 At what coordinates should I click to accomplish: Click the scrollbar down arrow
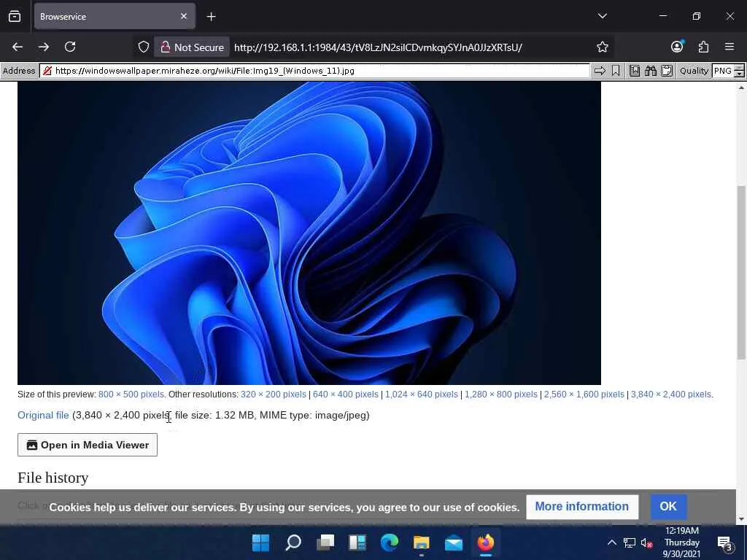741,519
